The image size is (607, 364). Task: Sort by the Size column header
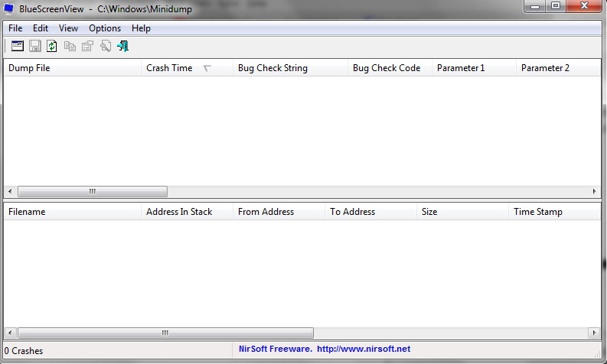click(462, 212)
